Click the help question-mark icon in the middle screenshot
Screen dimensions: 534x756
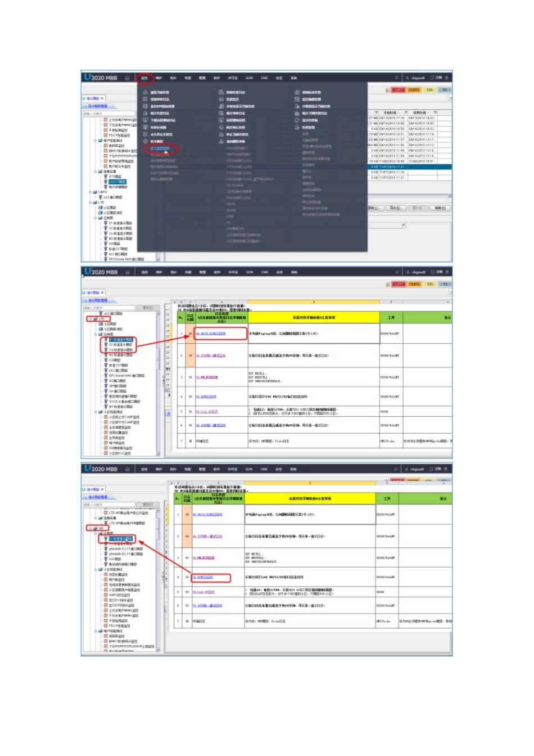click(447, 272)
